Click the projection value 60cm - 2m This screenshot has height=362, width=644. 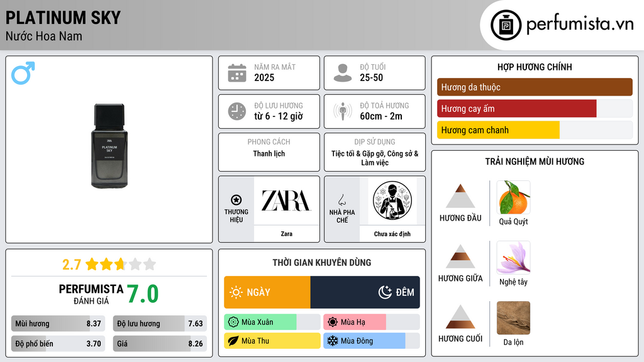point(380,116)
